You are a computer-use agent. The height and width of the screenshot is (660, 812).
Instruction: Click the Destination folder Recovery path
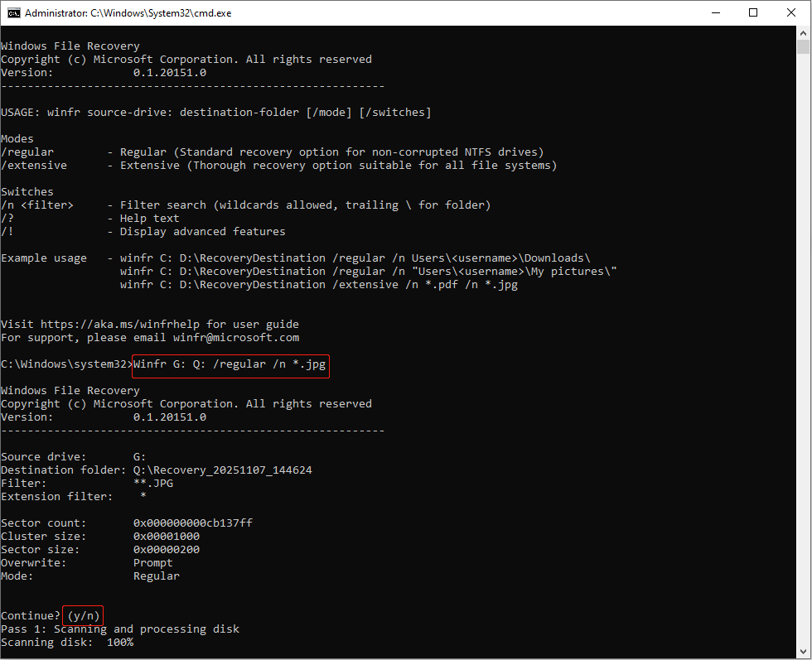[225, 470]
